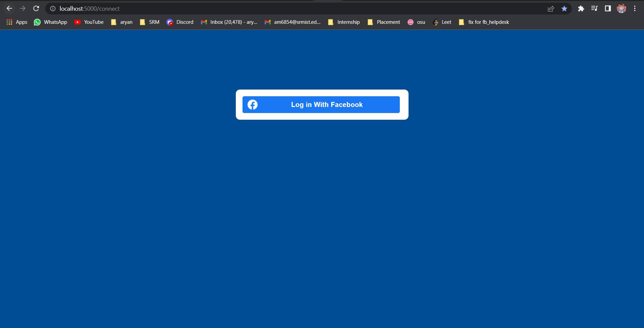The image size is (644, 328).
Task: Click the address bar showing localhost:5000/connect
Action: pyautogui.click(x=89, y=8)
